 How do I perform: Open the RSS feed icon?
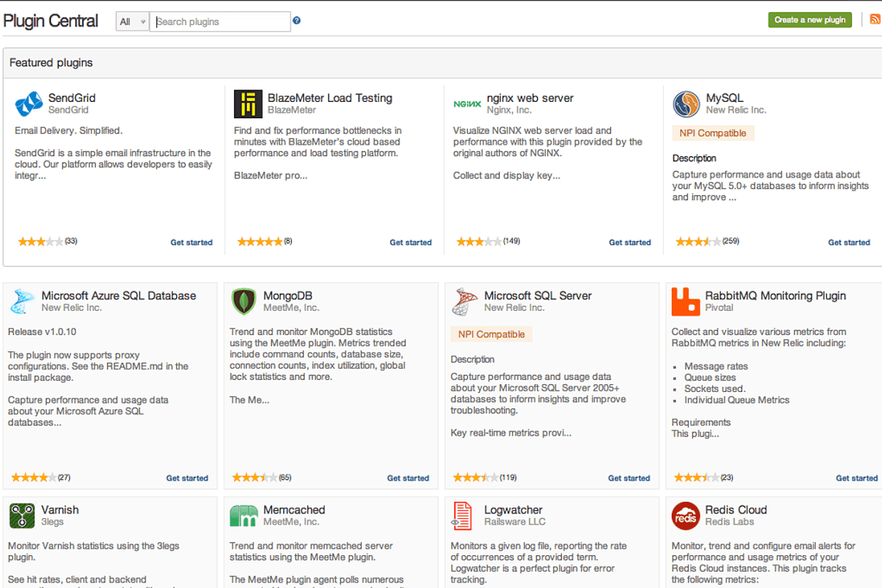coord(875,20)
